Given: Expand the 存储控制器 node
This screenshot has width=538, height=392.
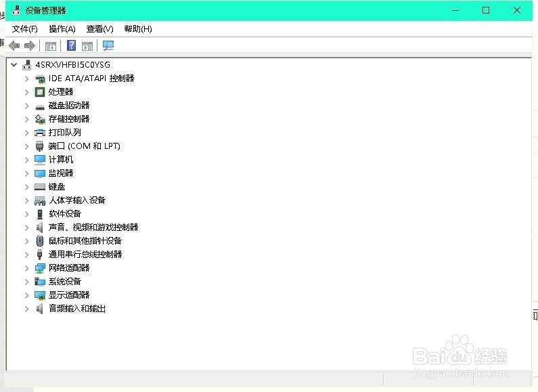Looking at the screenshot, I should 27,119.
